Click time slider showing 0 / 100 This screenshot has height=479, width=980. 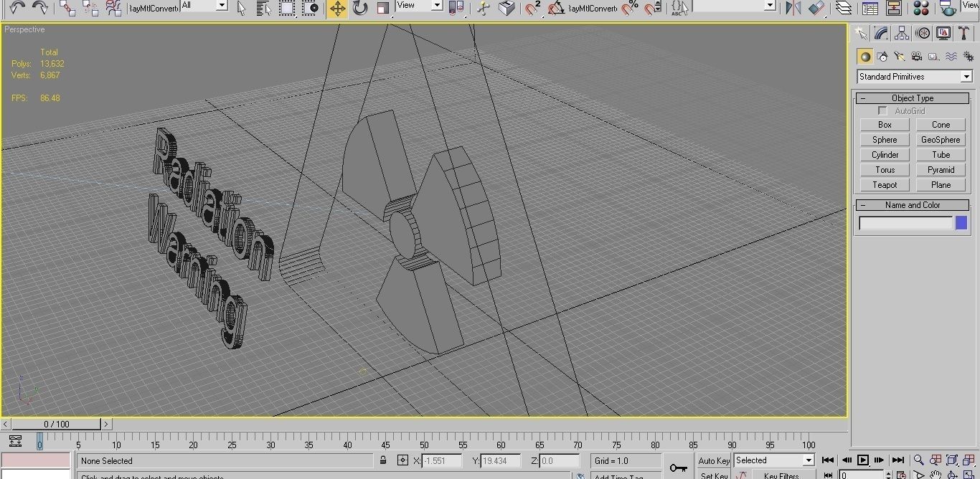tap(57, 425)
